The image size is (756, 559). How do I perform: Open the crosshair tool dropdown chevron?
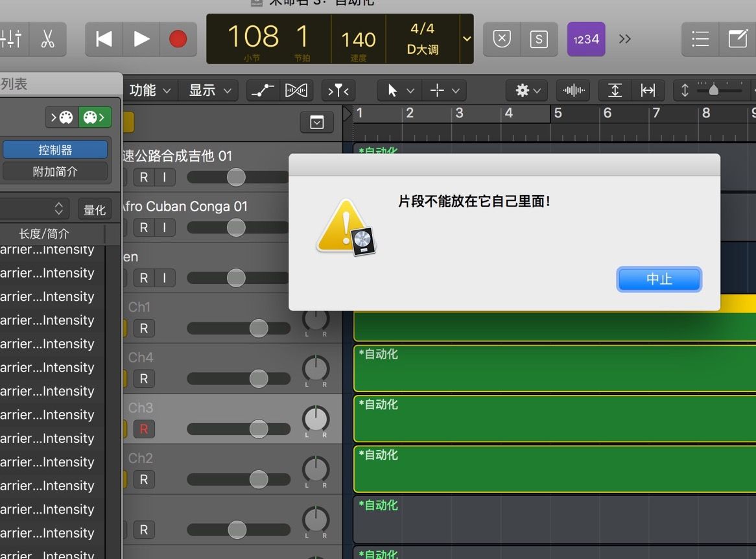click(456, 90)
